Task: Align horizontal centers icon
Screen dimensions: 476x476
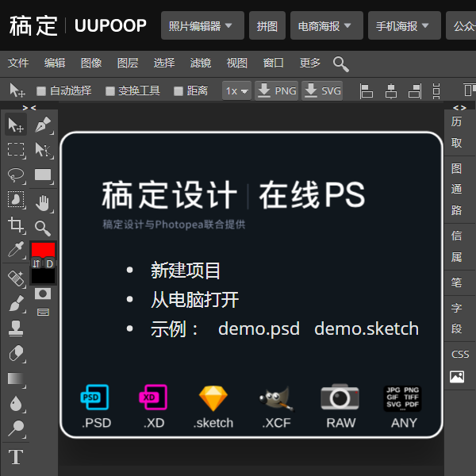Action: pyautogui.click(x=391, y=90)
